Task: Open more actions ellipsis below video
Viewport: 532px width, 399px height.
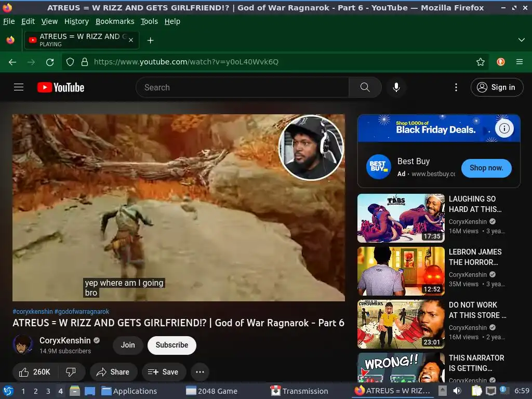Action: 200,372
